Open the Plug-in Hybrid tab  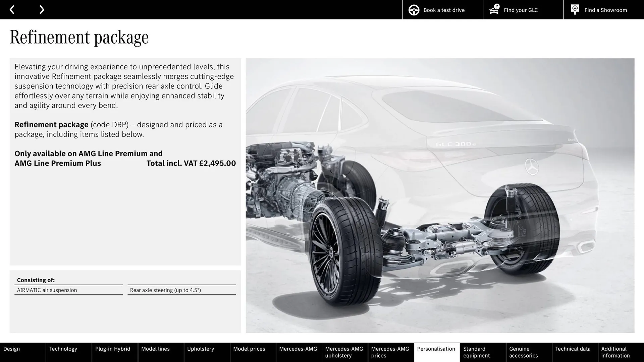[x=115, y=352]
